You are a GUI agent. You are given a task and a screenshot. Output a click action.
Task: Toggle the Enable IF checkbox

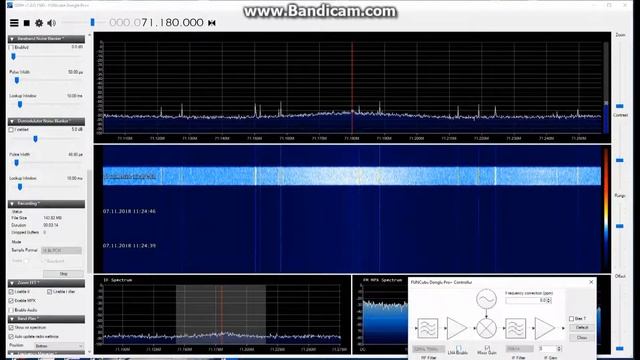pos(11,292)
